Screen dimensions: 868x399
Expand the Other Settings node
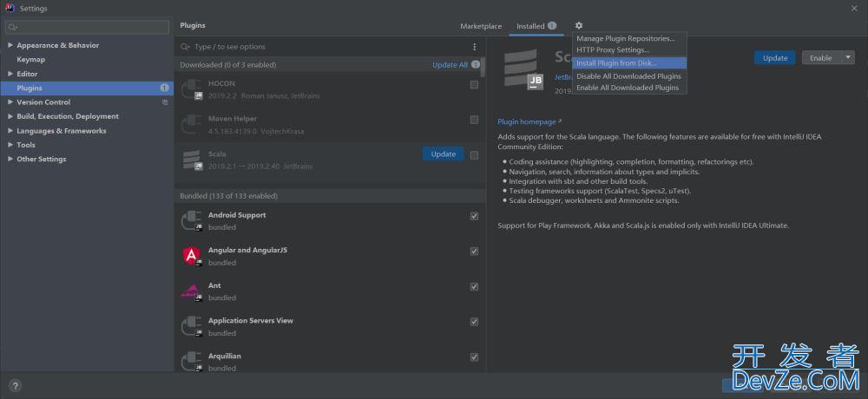click(10, 159)
